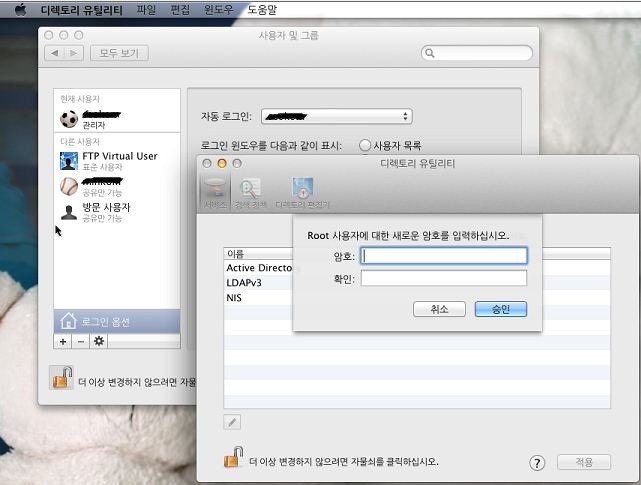Click the 암호 input field
The height and width of the screenshot is (485, 641).
pos(444,256)
